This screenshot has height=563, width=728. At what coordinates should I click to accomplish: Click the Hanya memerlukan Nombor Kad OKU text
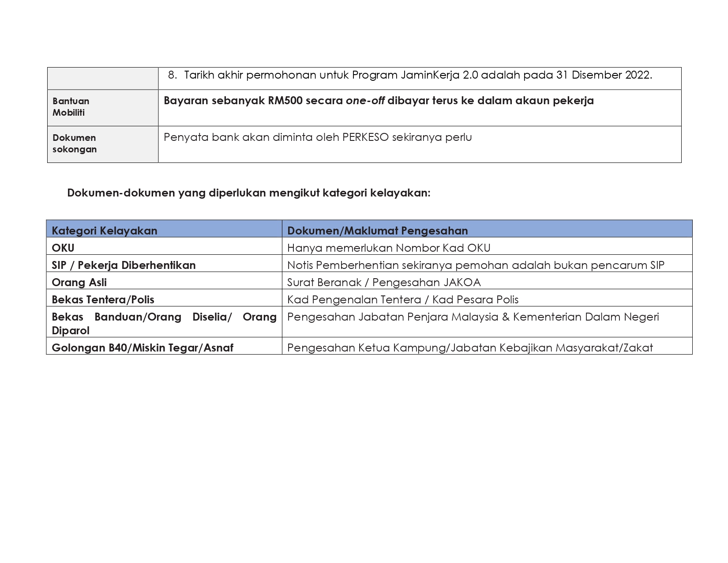coord(389,248)
